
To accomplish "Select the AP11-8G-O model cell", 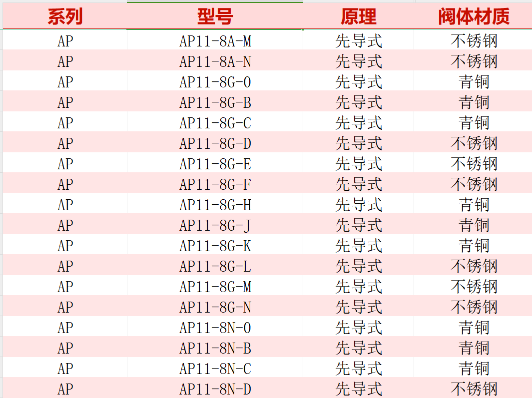I will click(x=215, y=82).
